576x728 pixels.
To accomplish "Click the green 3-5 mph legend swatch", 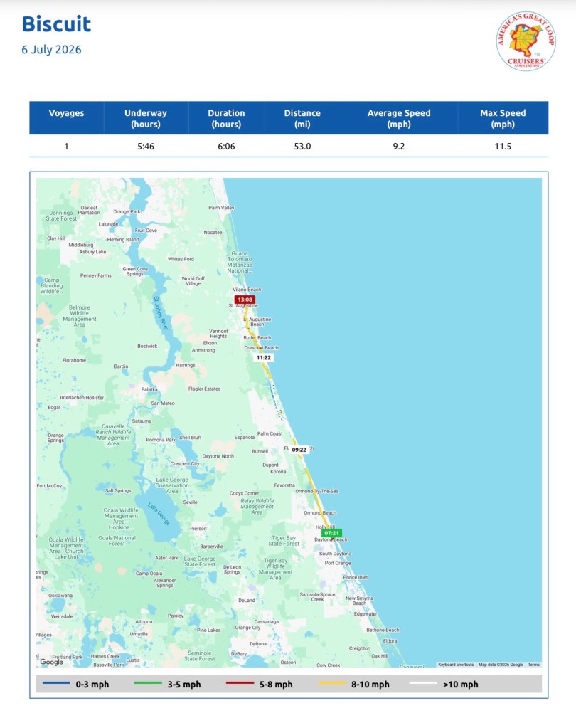I will pos(147,683).
